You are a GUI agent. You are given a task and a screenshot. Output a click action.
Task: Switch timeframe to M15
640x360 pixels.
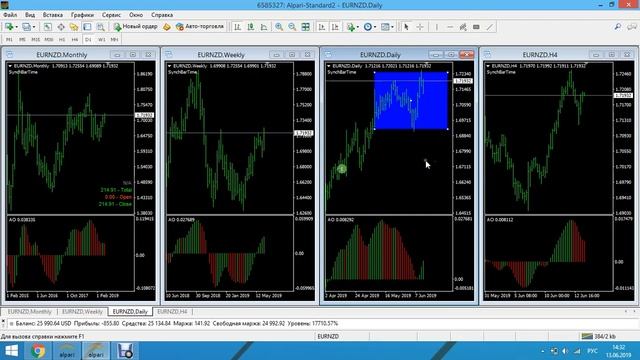click(x=36, y=40)
